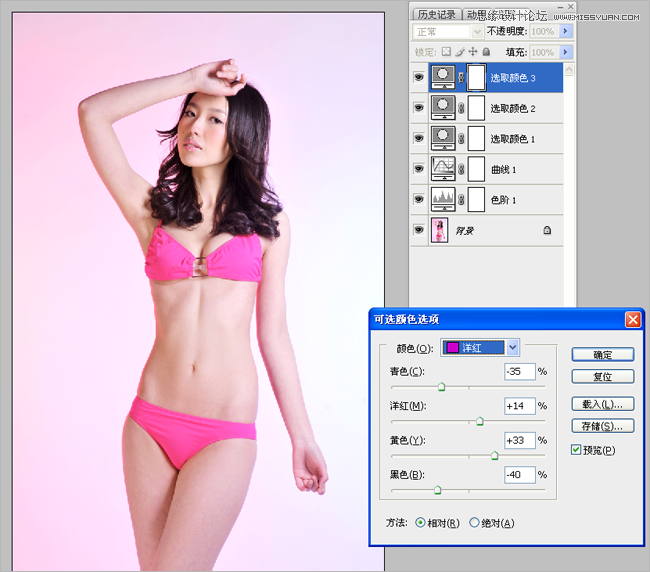The width and height of the screenshot is (650, 572).
Task: Click the magenta color swatch in dropdown
Action: [453, 347]
